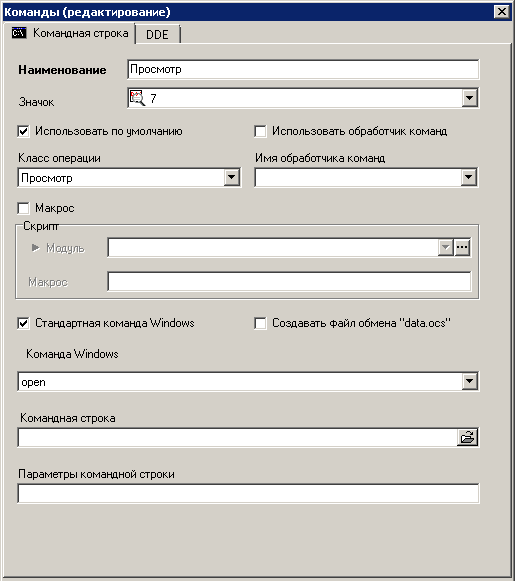This screenshot has width=515, height=581.
Task: Enable Создавать файл обмена data.ocs checkbox
Action: 260,323
